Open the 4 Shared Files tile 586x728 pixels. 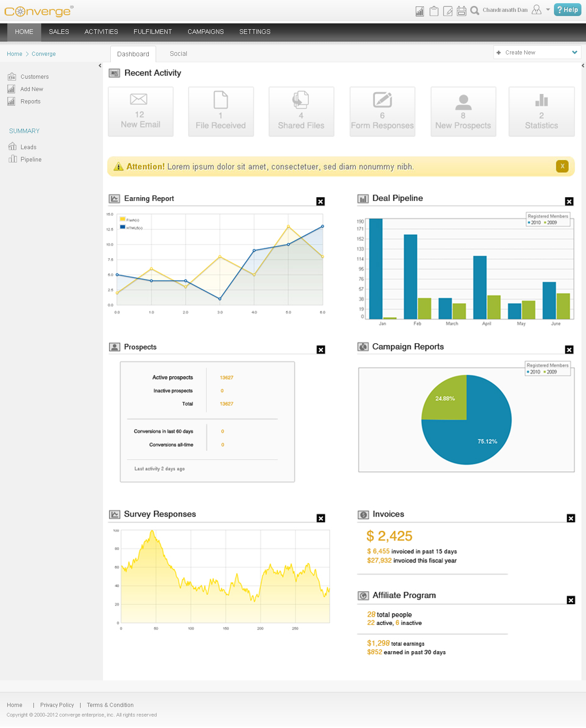tap(301, 112)
